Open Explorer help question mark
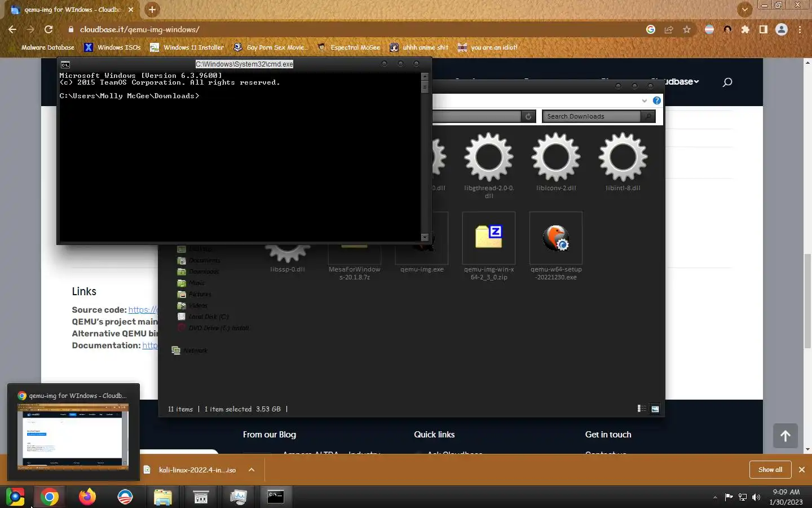The image size is (812, 508). [x=656, y=100]
